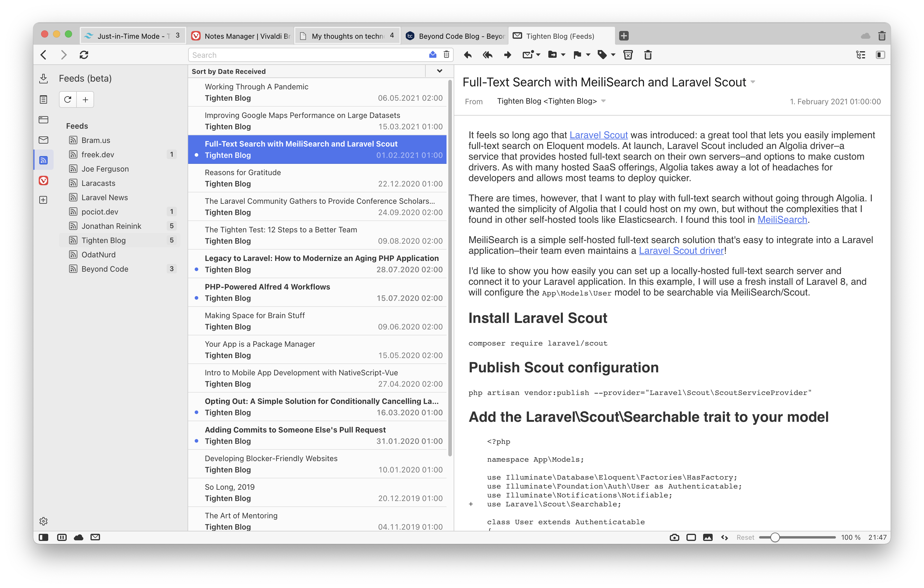Open the Notes panel
Image resolution: width=924 pixels, height=588 pixels.
(x=43, y=99)
